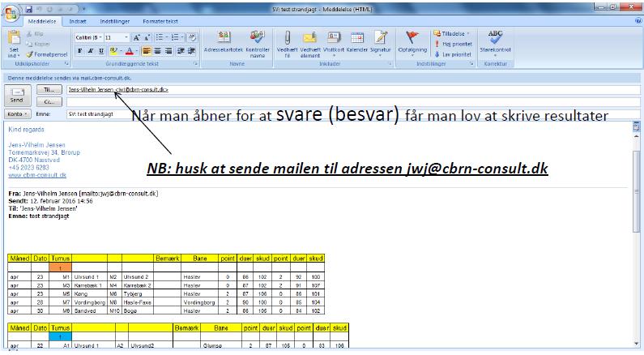This screenshot has height=355, width=644.
Task: Switch to the Indsæt tab
Action: tap(79, 19)
